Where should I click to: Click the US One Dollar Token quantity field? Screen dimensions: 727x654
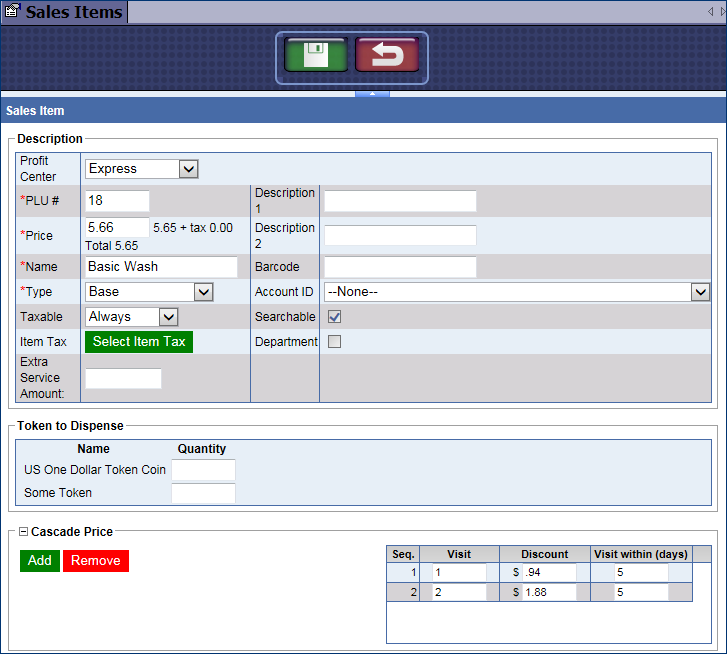point(203,470)
